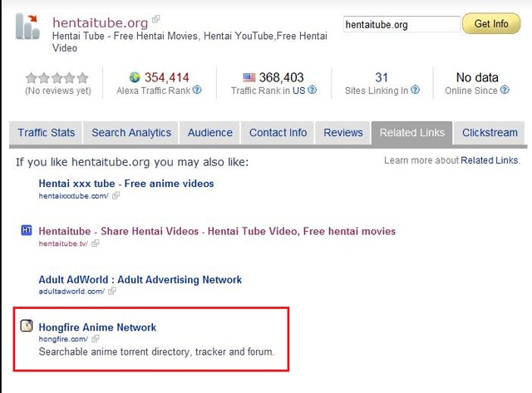This screenshot has width=532, height=393.
Task: Click the hentaixxxtube.com/ URL
Action: tap(74, 196)
